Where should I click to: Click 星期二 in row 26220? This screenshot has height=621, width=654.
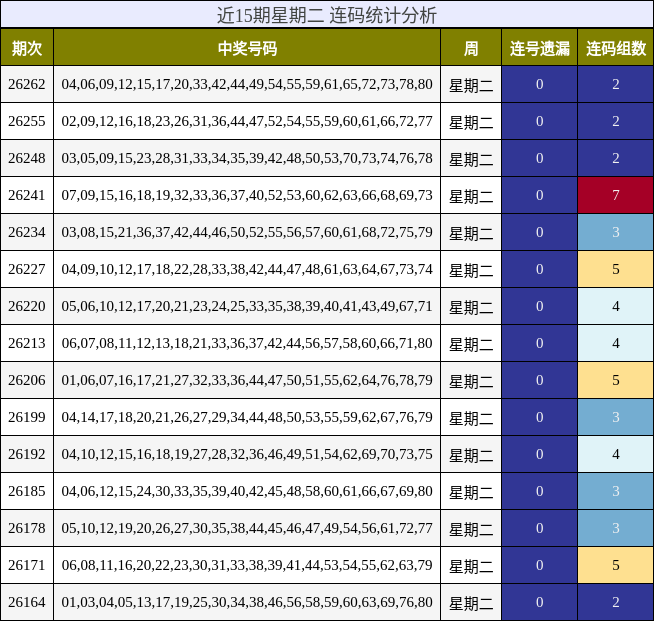[x=471, y=308]
